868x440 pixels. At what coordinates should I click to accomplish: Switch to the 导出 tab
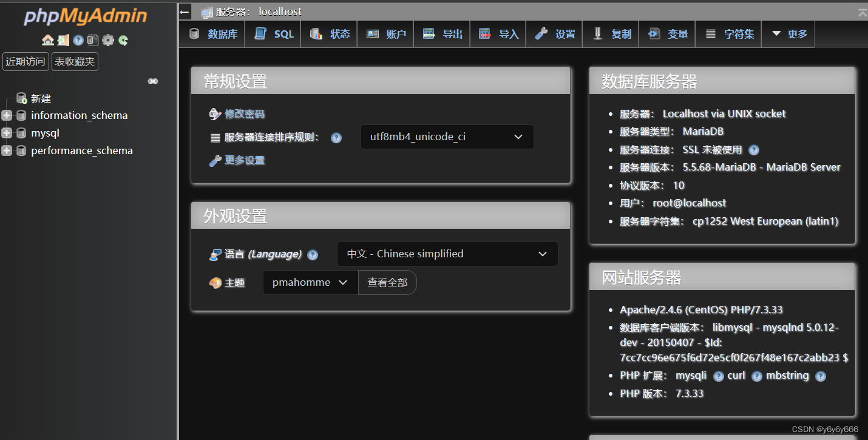442,34
